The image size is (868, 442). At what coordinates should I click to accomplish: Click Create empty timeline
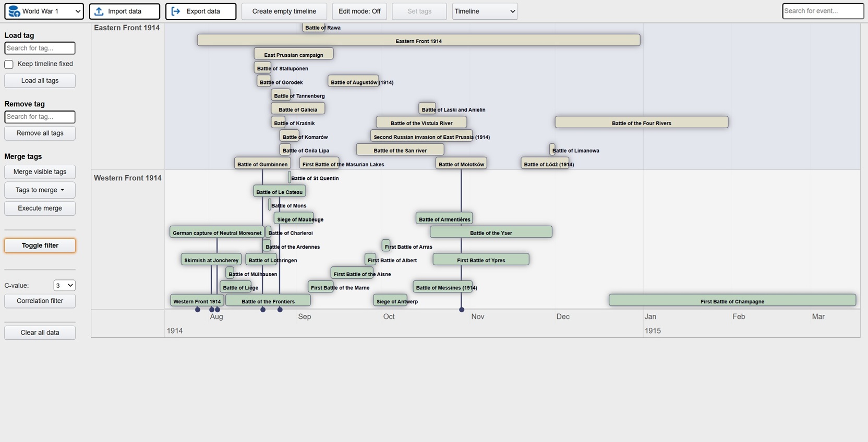click(284, 11)
